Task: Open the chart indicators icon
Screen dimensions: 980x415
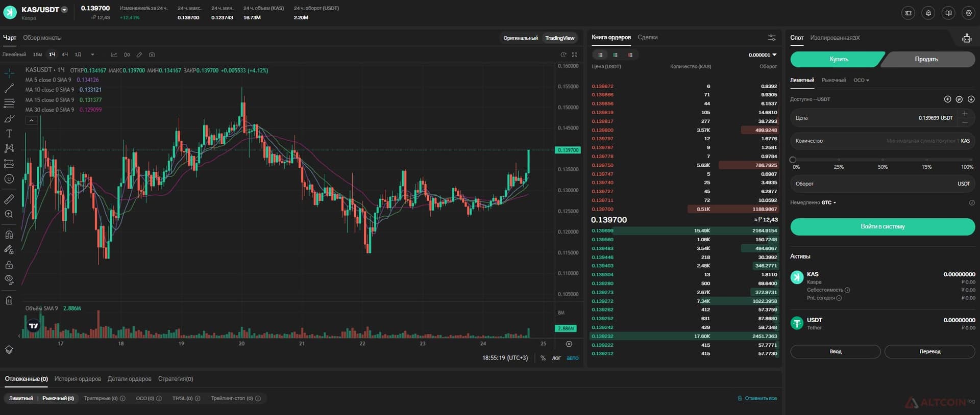Action: [x=114, y=55]
